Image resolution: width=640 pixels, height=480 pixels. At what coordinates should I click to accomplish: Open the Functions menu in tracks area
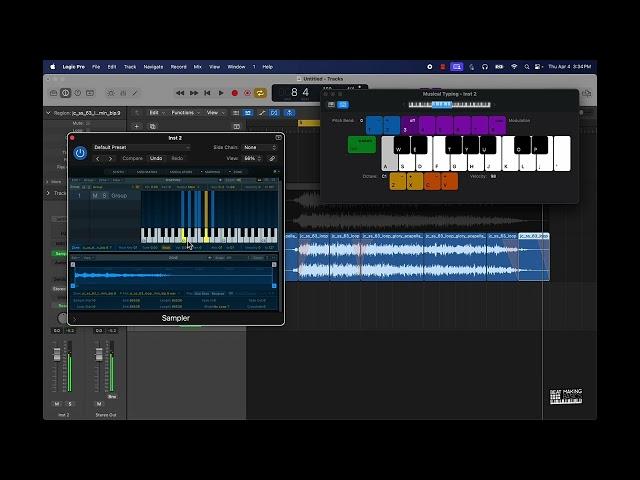185,113
